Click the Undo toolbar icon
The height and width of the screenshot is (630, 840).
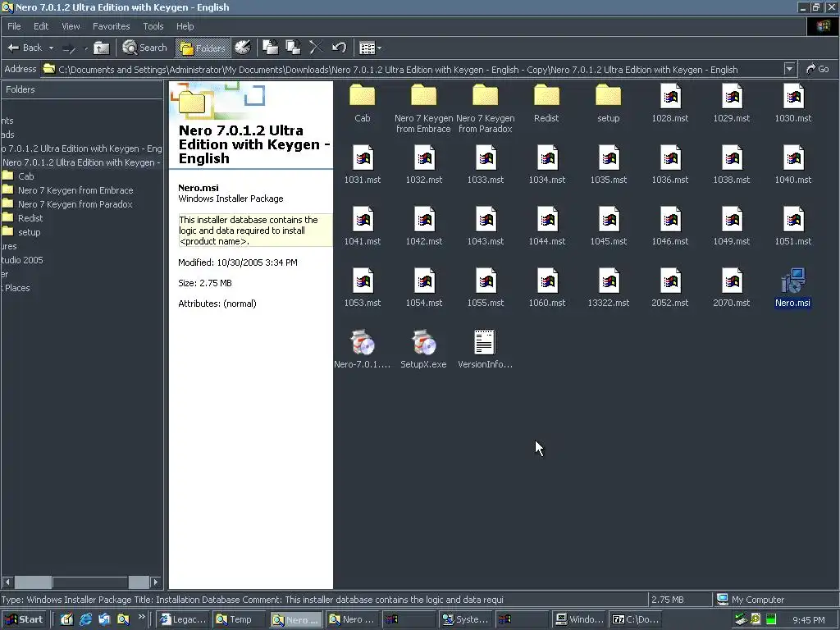tap(339, 48)
